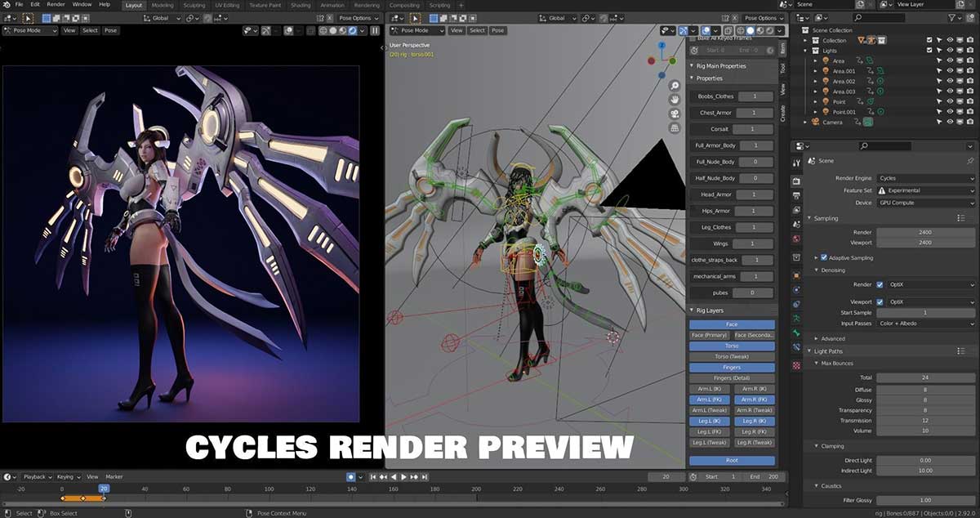
Task: Uncheck the Lights collection checkbox
Action: coord(929,50)
